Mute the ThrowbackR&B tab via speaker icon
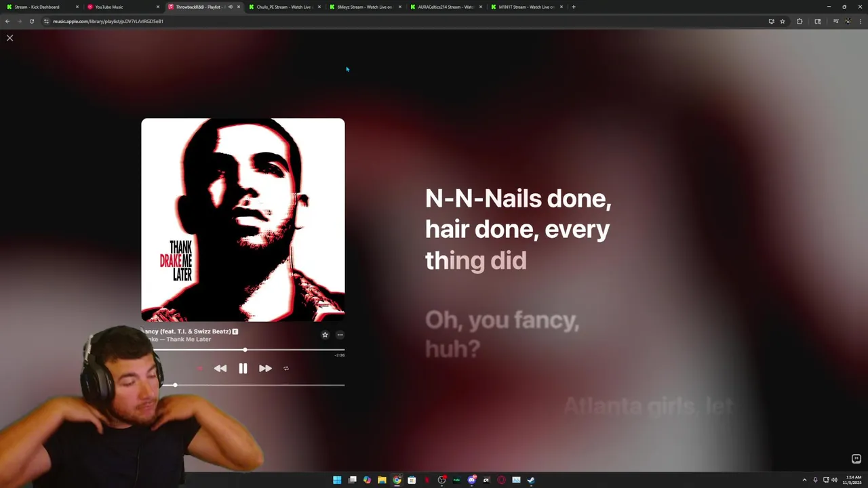This screenshot has width=868, height=488. (x=231, y=7)
